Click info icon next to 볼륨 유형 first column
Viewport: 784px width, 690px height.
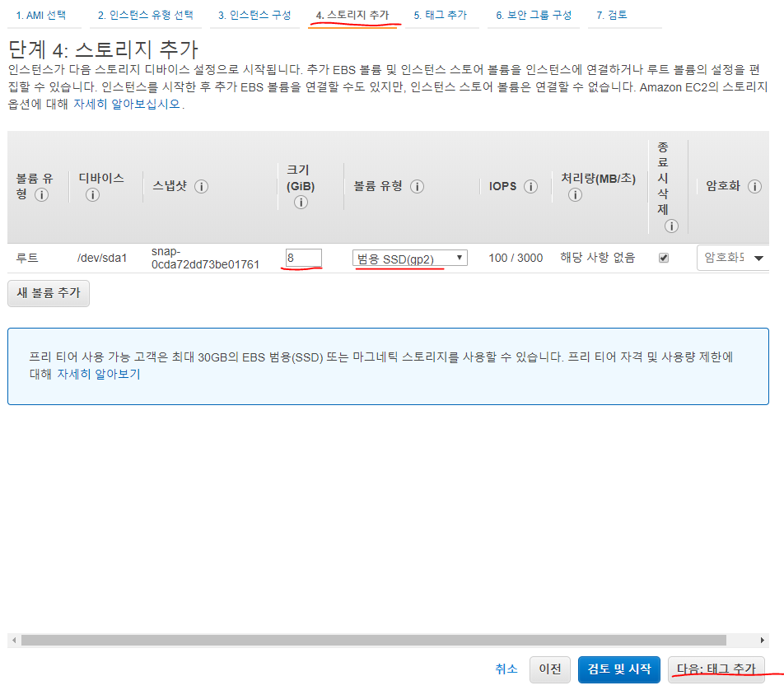click(41, 194)
